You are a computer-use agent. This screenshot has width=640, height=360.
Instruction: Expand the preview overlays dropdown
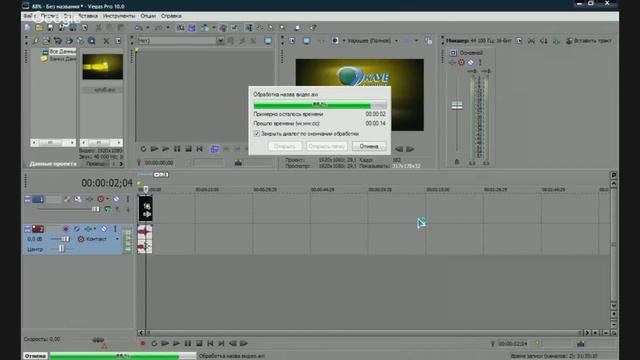pos(416,41)
